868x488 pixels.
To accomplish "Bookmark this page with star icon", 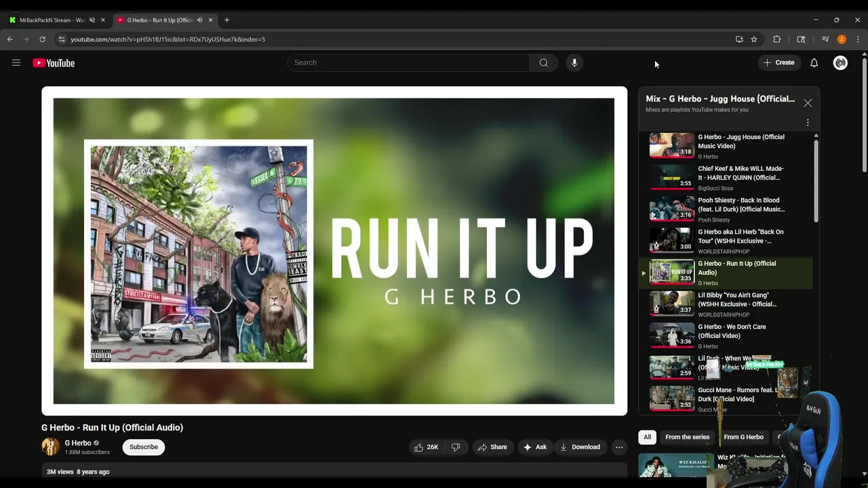I will [753, 39].
